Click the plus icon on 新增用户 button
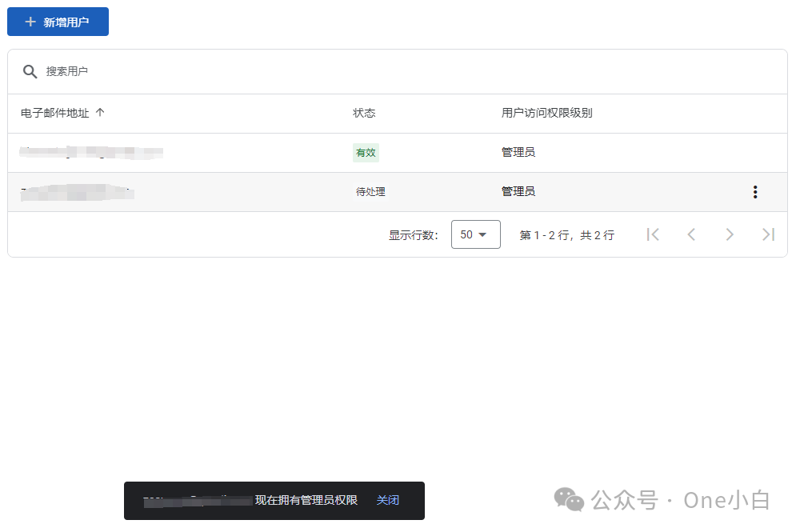Screen dimensions: 796x532 [30, 22]
